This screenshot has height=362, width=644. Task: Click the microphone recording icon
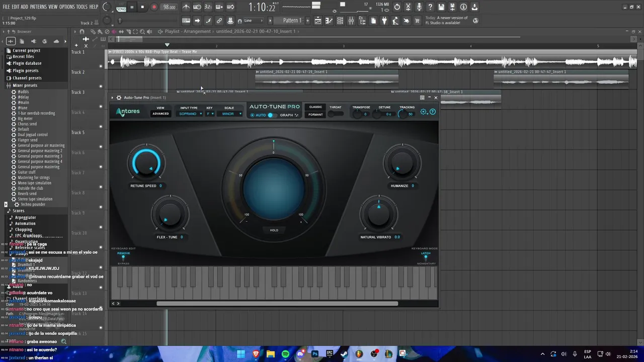tap(419, 7)
